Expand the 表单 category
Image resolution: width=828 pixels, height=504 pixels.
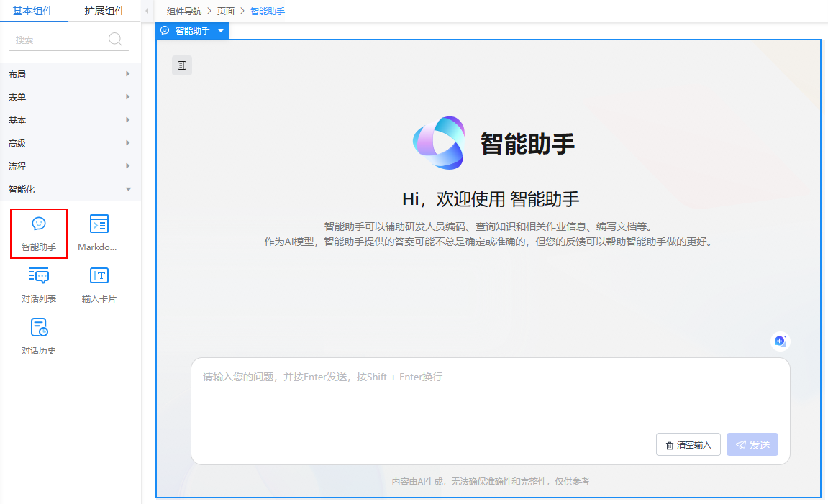(70, 97)
